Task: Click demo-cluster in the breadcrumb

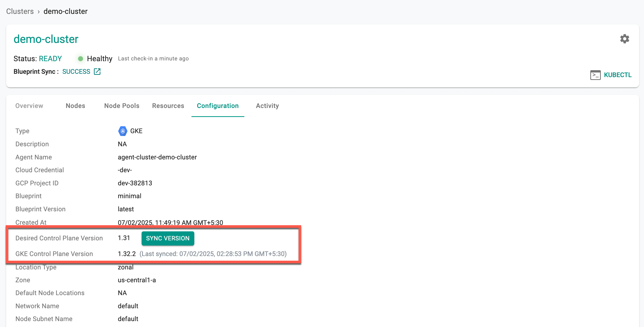Action: click(66, 11)
